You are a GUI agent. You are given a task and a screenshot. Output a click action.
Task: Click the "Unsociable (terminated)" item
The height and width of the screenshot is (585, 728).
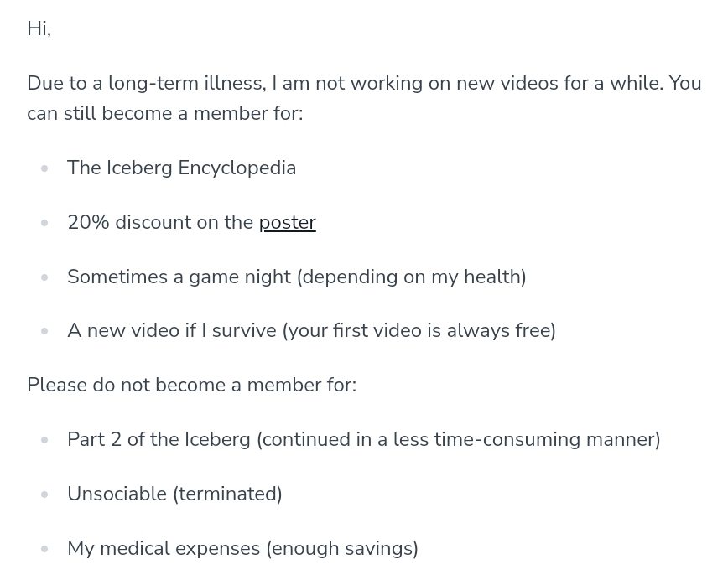click(x=174, y=494)
